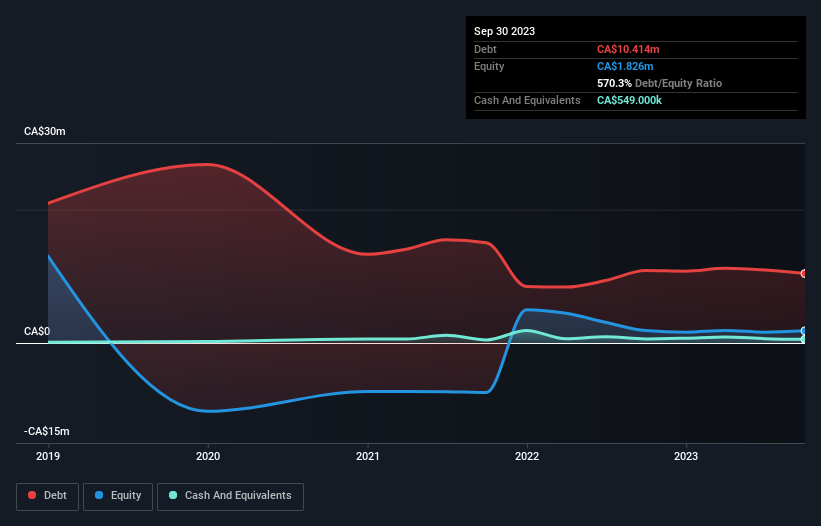Click the teal Cash endpoint marker
The image size is (821, 526).
click(x=804, y=339)
